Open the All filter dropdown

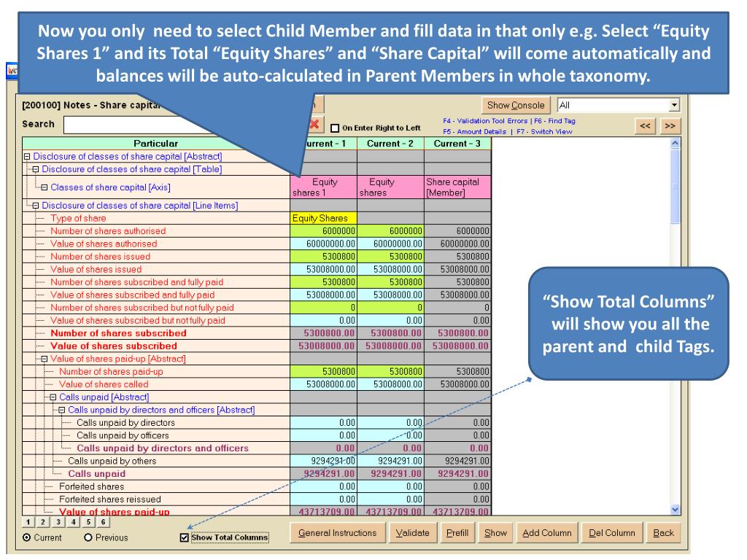click(674, 105)
